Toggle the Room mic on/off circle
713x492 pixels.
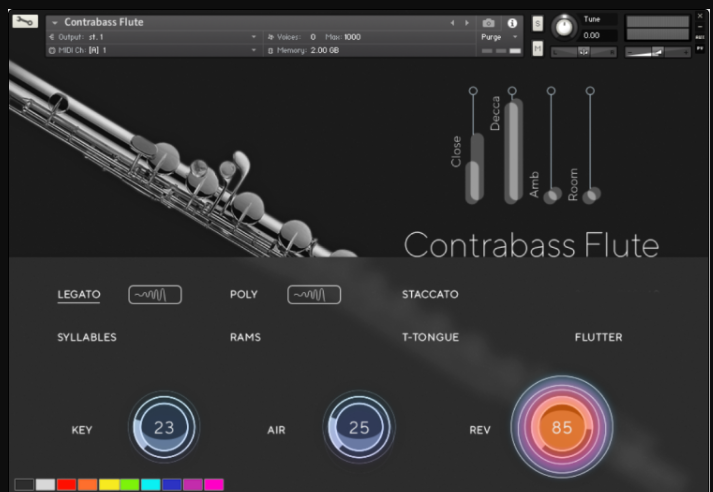[590, 91]
